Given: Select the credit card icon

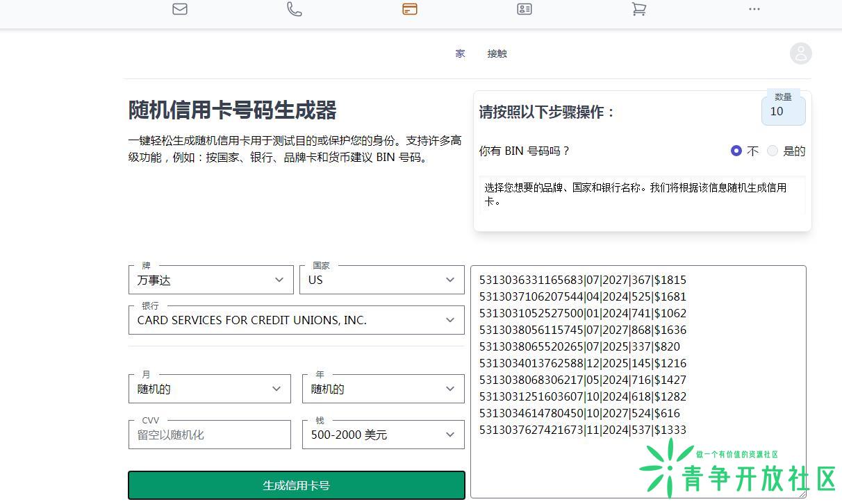Looking at the screenshot, I should click(x=410, y=9).
